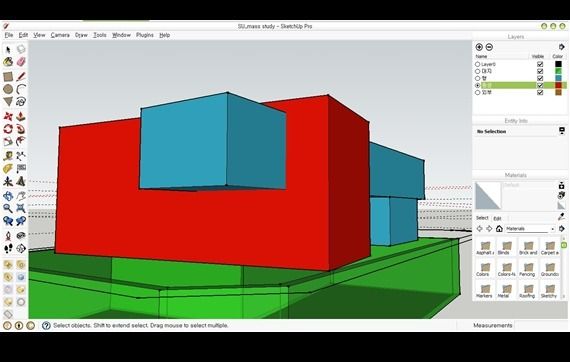The image size is (570, 362).
Task: Toggle visibility of the brown-swatch layer
Action: pos(540,93)
